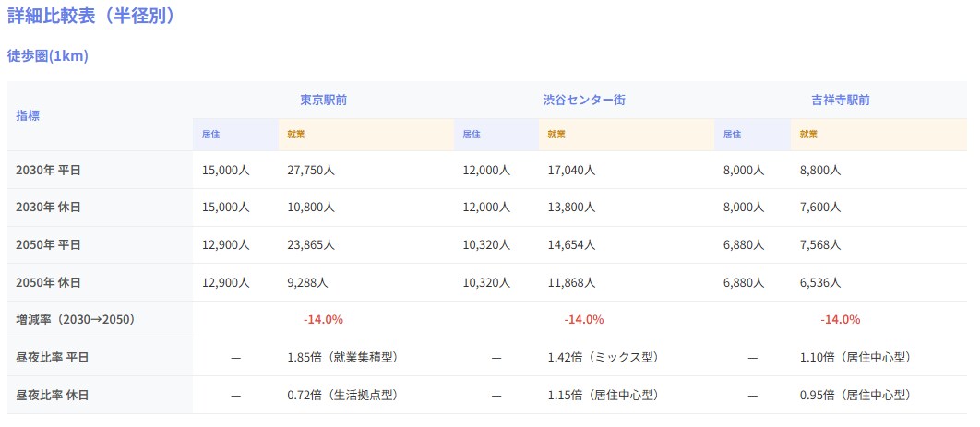
Task: Select the 東京駅前 column header
Action: (323, 100)
